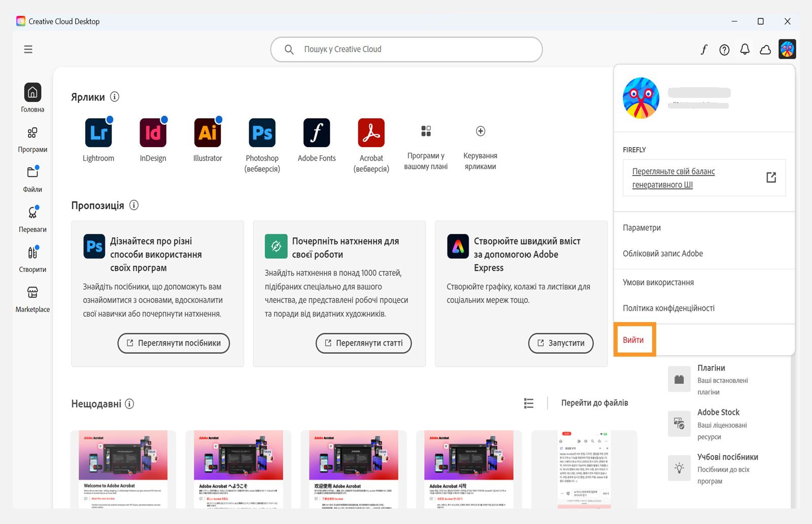Open Adobe Acrobat へようこそ thumbnail
The width and height of the screenshot is (812, 524).
(238, 469)
